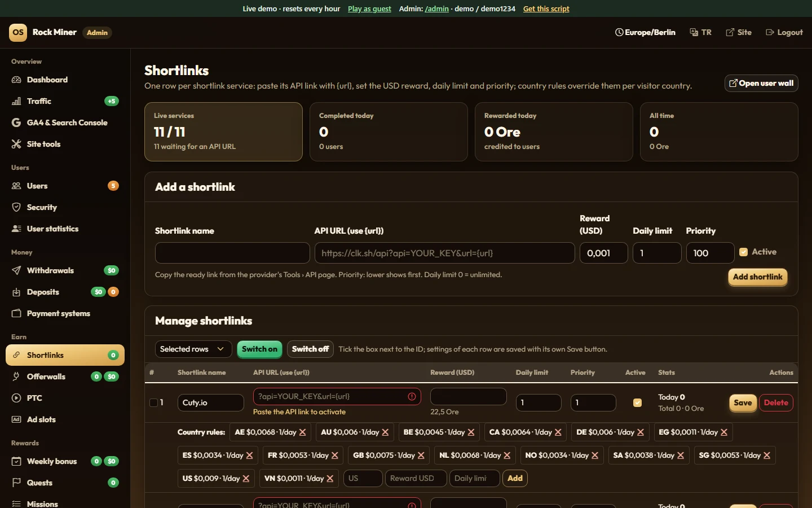Follow the Get this script link
Image resolution: width=812 pixels, height=508 pixels.
(x=546, y=8)
